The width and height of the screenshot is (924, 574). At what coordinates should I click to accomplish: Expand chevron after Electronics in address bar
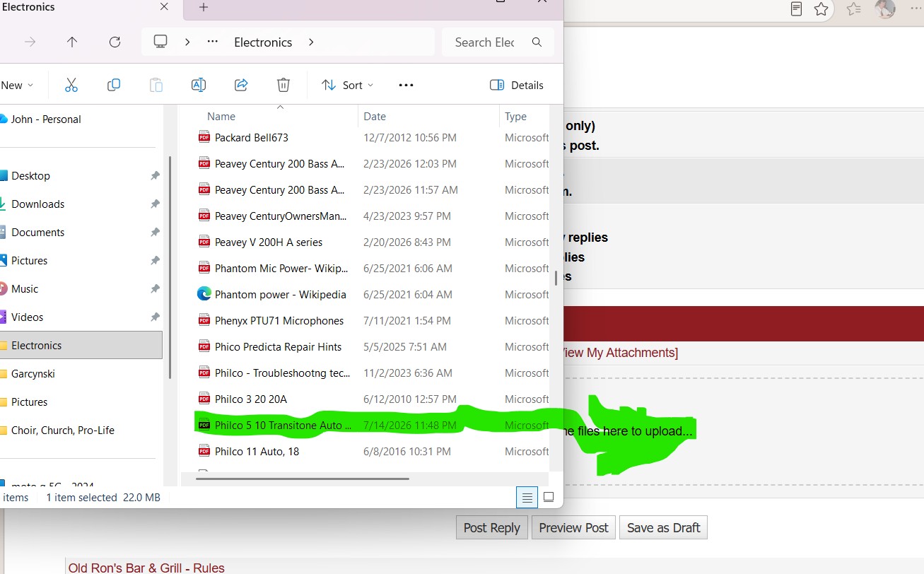[x=311, y=42]
